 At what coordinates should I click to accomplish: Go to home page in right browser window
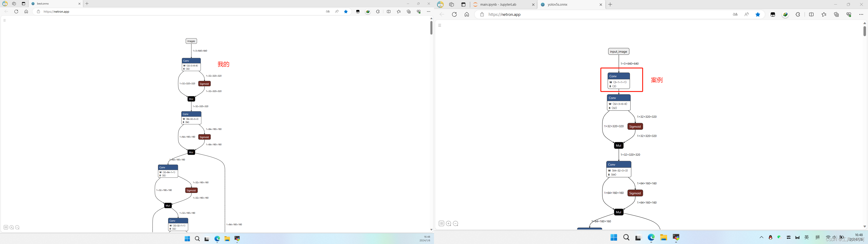pyautogui.click(x=467, y=14)
